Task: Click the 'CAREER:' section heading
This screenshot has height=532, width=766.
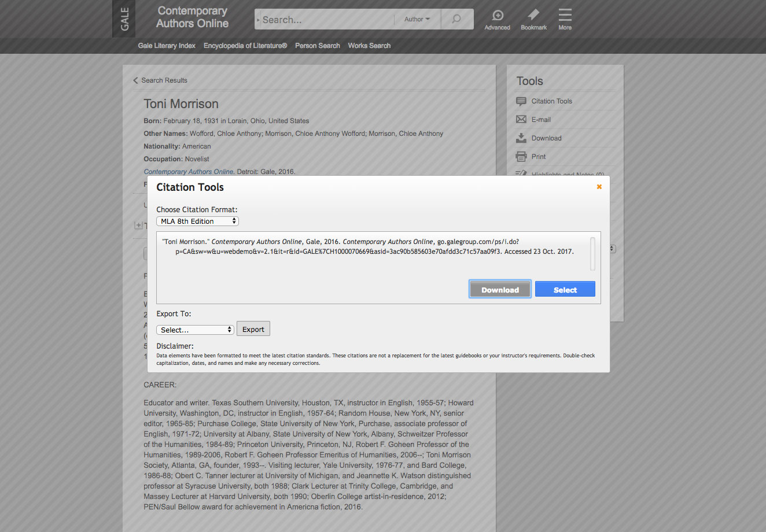Action: [160, 385]
